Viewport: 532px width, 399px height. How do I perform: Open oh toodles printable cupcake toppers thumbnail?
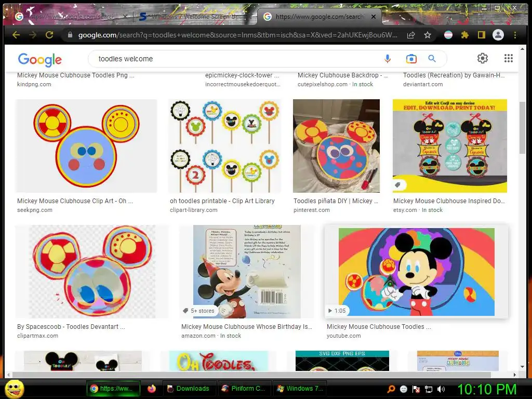point(224,146)
